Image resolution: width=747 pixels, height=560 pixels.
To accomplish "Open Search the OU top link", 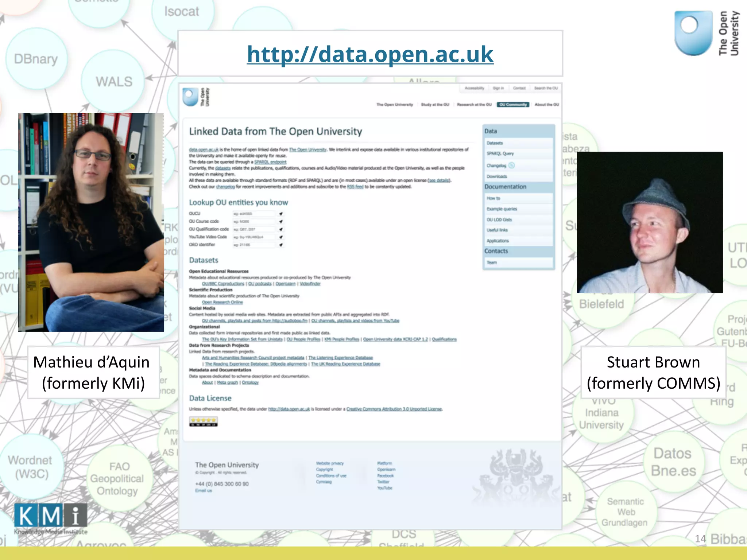I will point(546,88).
